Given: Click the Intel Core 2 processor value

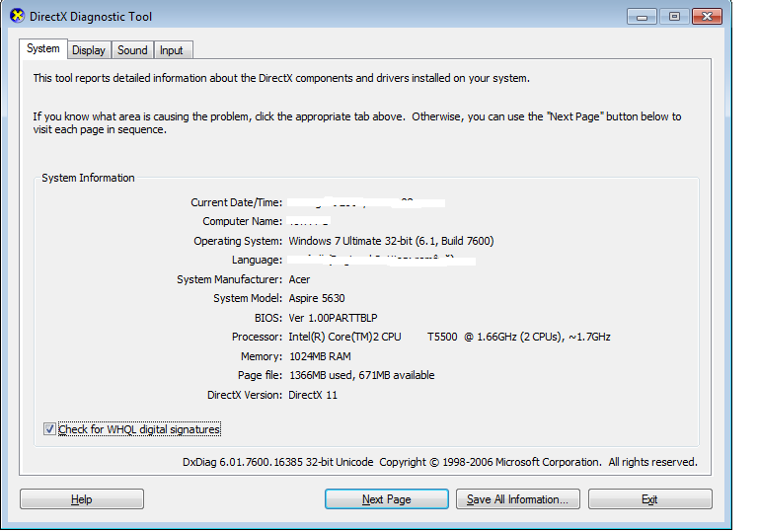Looking at the screenshot, I should (449, 337).
